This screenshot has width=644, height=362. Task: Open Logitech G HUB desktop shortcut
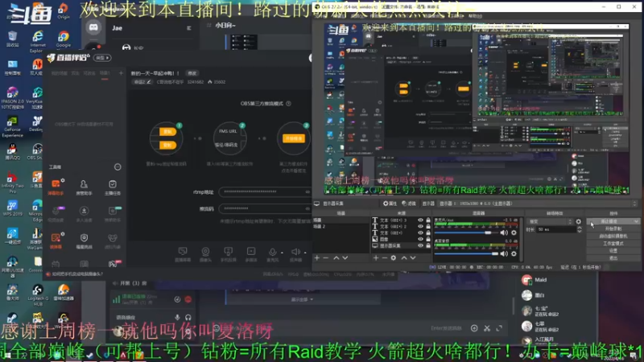(37, 295)
